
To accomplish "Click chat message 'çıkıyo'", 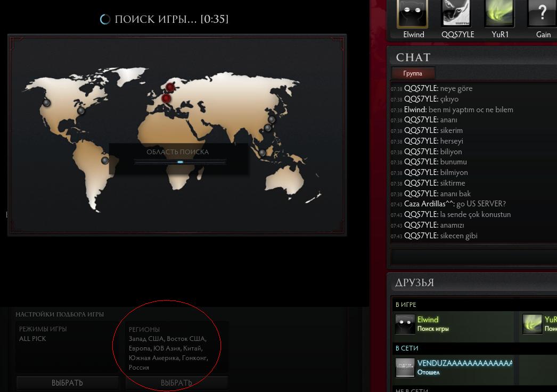I will [449, 99].
